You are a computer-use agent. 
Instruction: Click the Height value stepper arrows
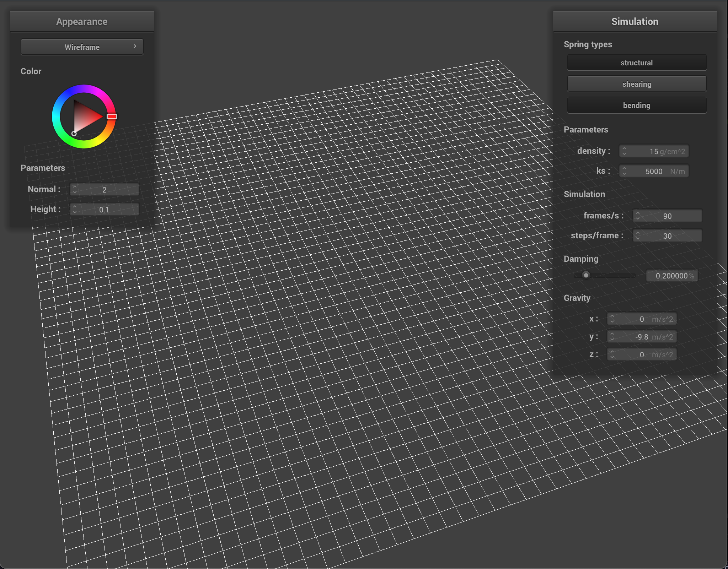click(x=75, y=209)
